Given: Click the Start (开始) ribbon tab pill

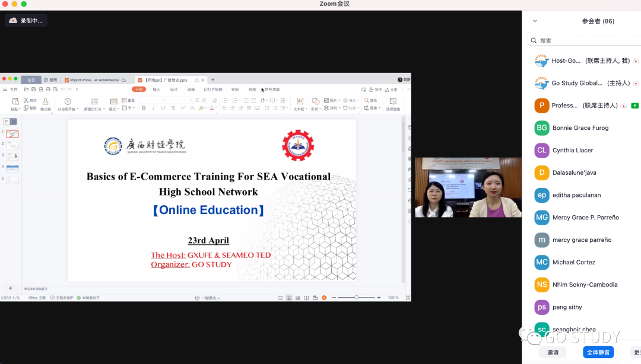Looking at the screenshot, I should (x=139, y=90).
